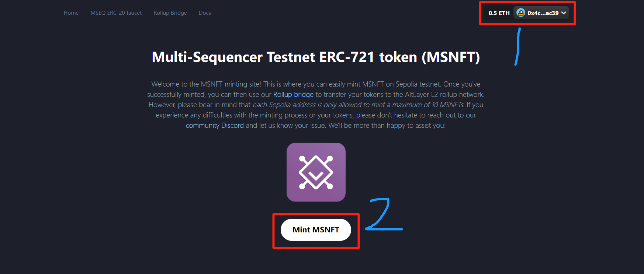
Task: Go to the Home page
Action: [x=71, y=13]
